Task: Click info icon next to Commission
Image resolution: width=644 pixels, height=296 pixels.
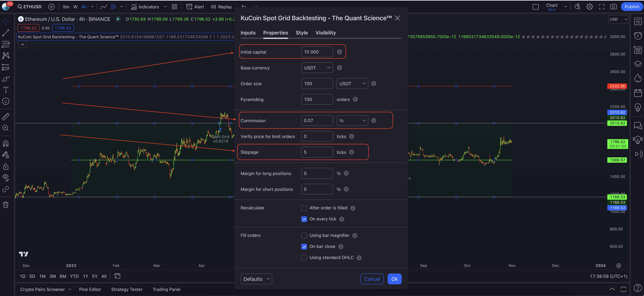Action: [374, 120]
